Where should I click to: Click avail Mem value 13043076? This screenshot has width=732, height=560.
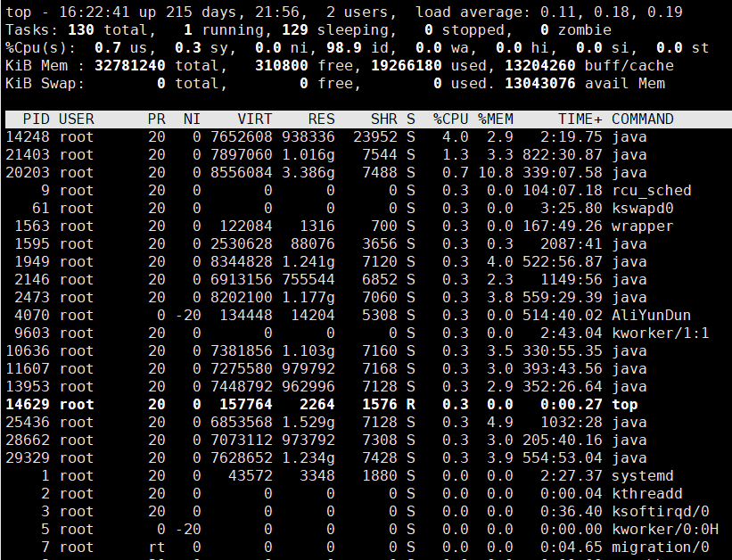tap(540, 83)
